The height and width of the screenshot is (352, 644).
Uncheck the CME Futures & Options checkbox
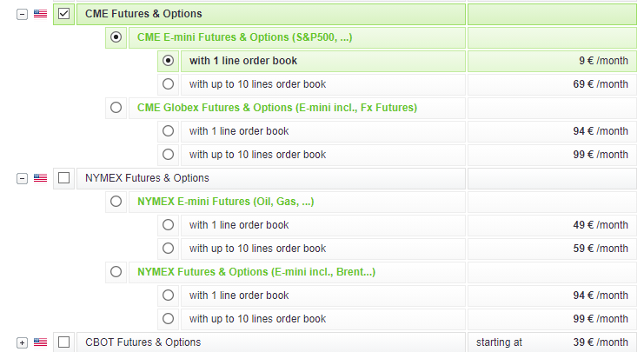click(63, 14)
